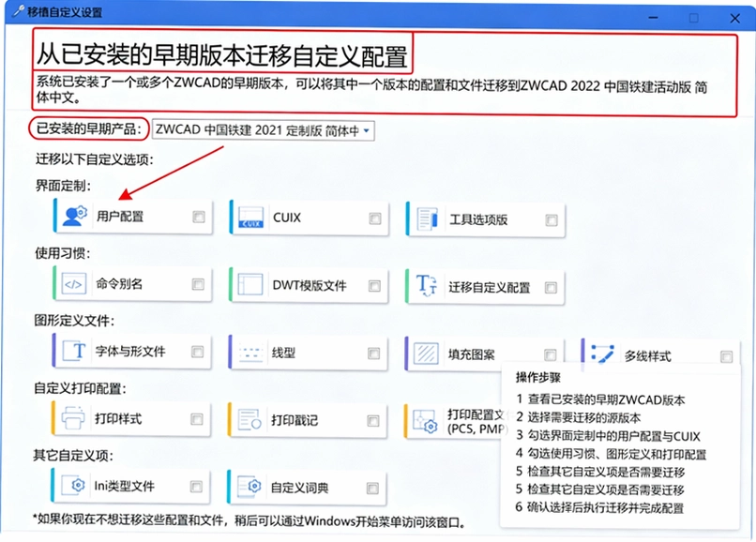756x542 pixels.
Task: Click the 迁移自定义配置 text icon
Action: (427, 285)
